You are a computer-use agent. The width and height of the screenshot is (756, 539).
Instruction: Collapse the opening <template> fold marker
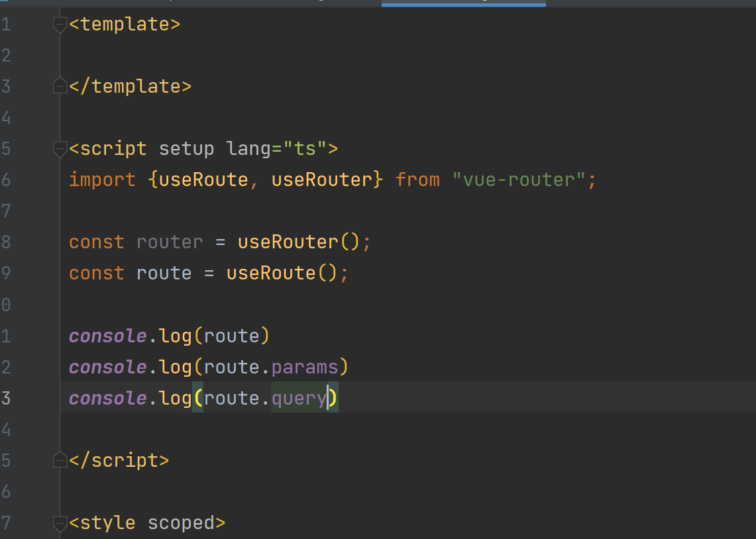coord(60,25)
